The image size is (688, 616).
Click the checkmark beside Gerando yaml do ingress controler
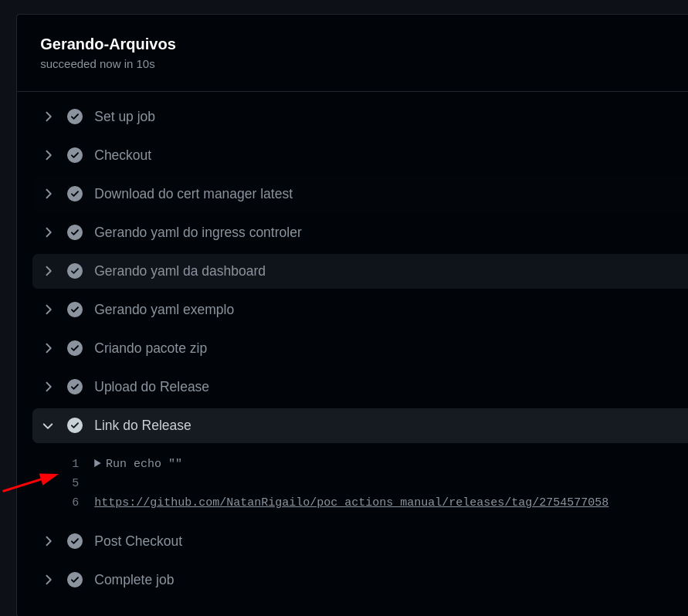75,232
